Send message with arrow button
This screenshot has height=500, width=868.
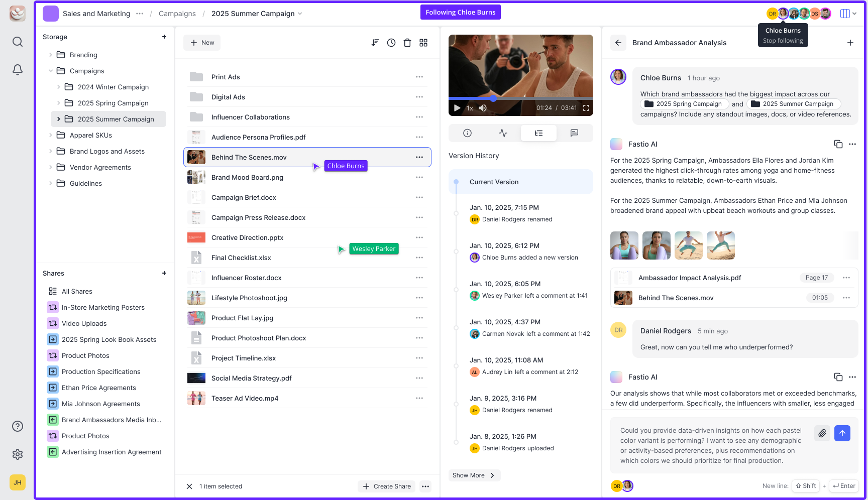point(842,433)
